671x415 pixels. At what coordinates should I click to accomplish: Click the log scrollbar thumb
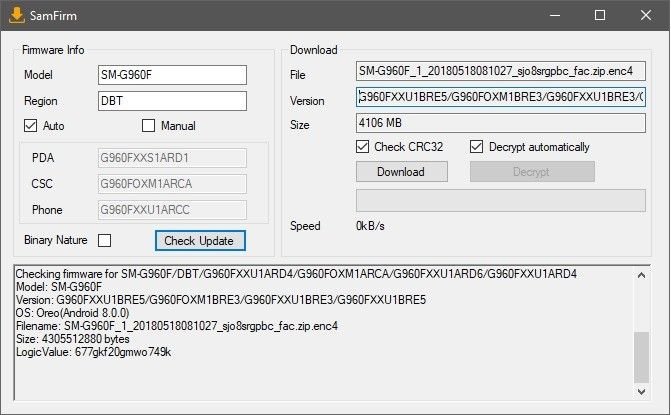click(x=641, y=357)
